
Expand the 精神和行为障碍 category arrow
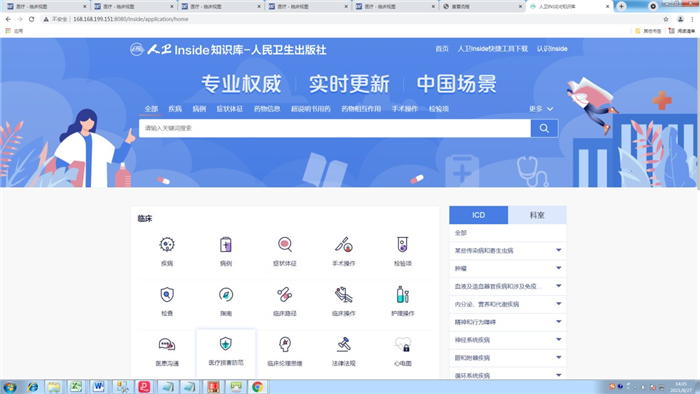click(x=558, y=322)
